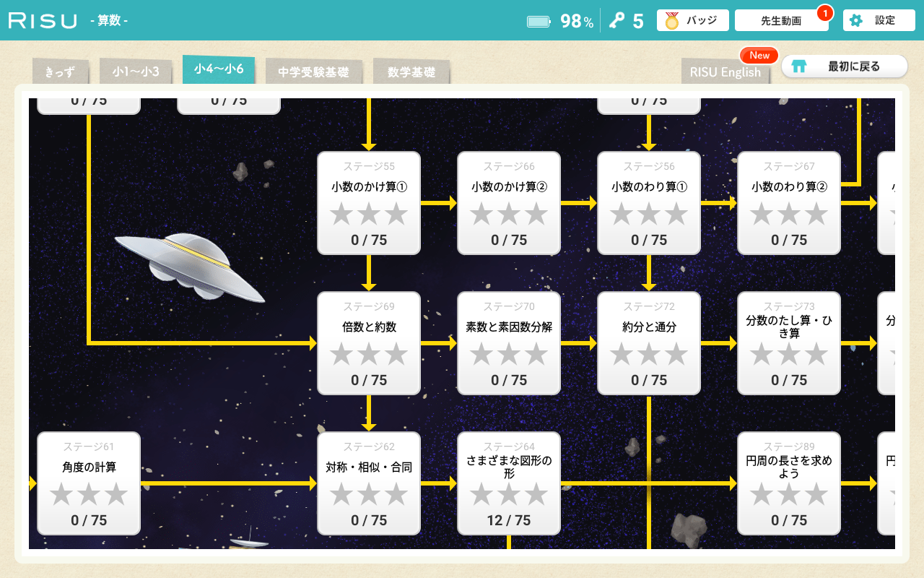Screen dimensions: 924x578
Task: Open stage 89 円周の長さを求めよう
Action: [x=789, y=483]
